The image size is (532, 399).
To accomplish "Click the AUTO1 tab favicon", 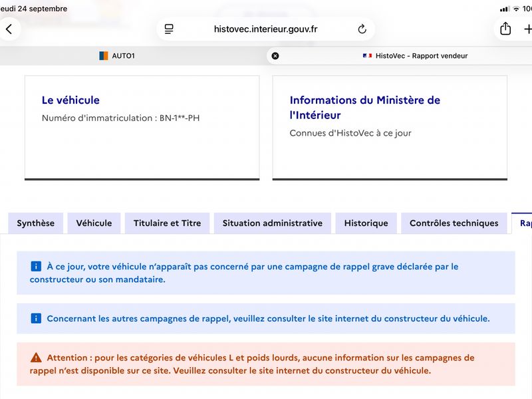I will [104, 56].
